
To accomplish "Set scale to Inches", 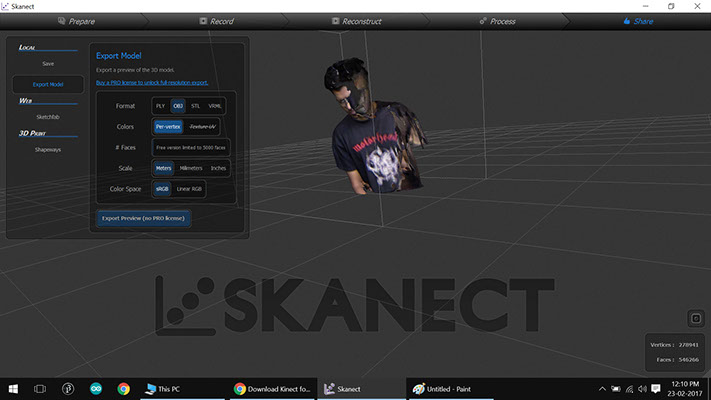I will 218,168.
